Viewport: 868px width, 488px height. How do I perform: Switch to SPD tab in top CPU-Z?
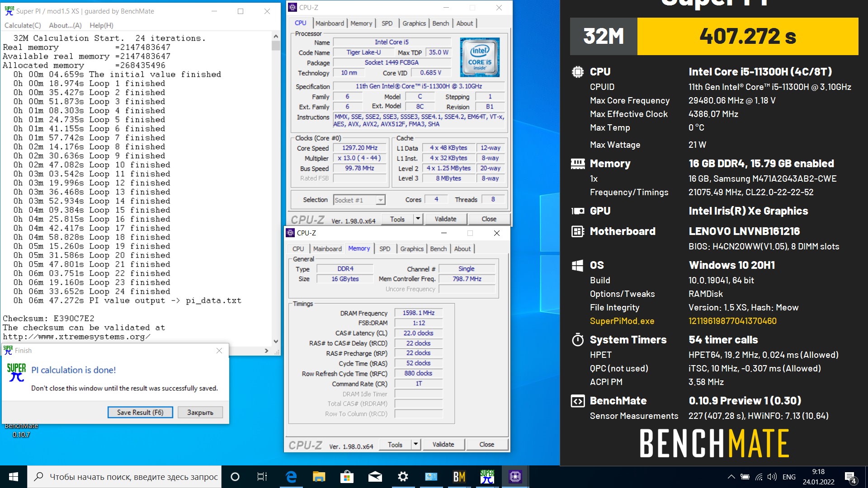pos(387,23)
